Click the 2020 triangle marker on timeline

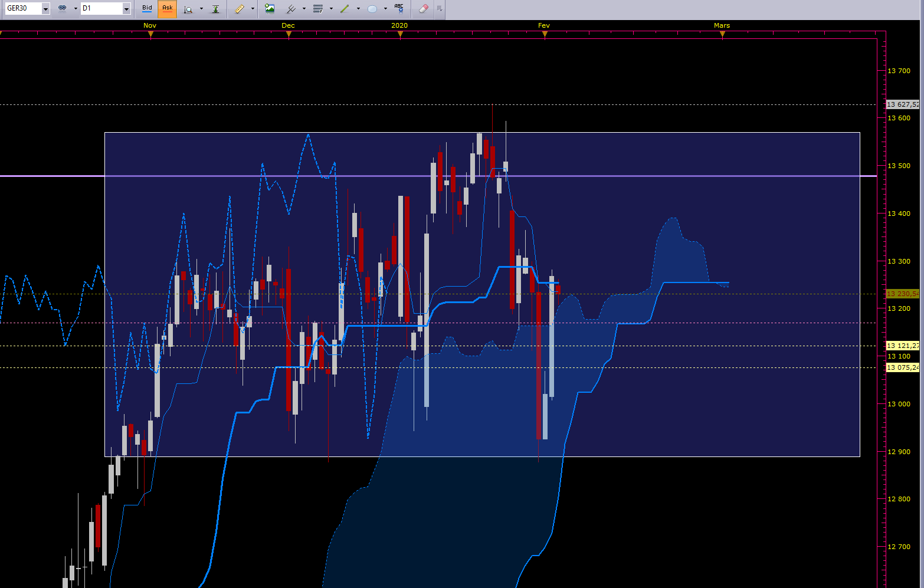[400, 35]
